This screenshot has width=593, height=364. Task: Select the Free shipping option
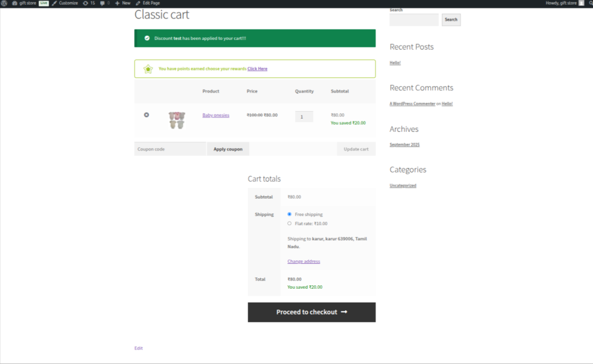coord(290,214)
